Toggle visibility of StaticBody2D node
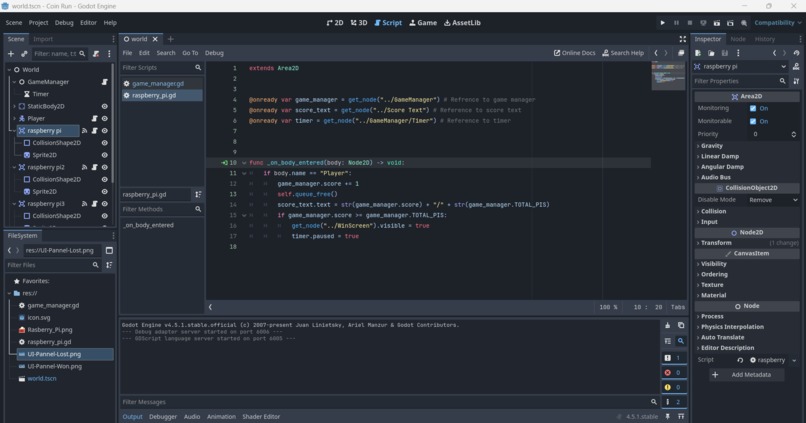Image resolution: width=806 pixels, height=423 pixels. coord(104,106)
